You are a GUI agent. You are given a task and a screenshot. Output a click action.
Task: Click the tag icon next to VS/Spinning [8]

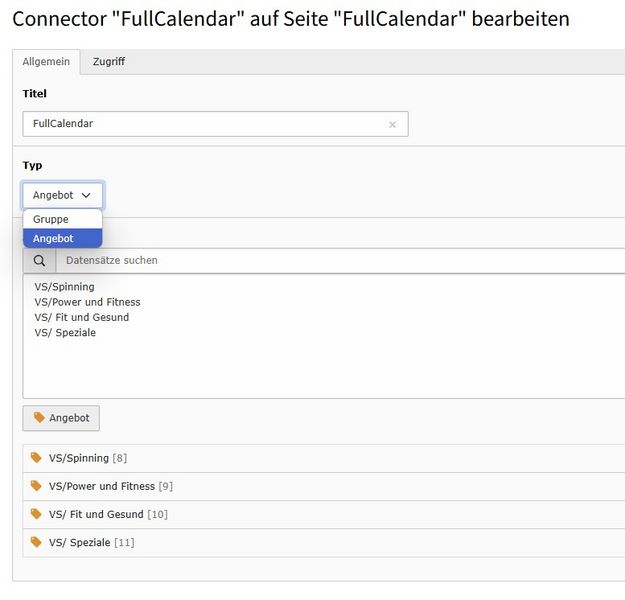(37, 458)
